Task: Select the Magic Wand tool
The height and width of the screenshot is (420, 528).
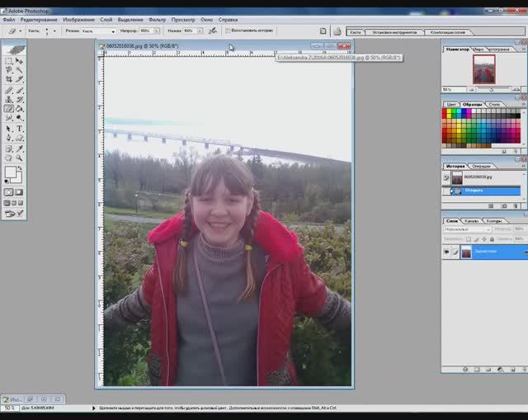Action: click(x=20, y=70)
